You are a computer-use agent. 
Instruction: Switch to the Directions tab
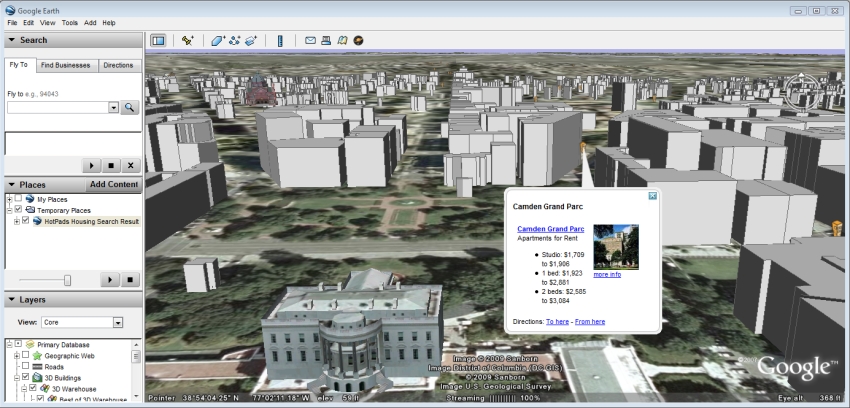118,66
